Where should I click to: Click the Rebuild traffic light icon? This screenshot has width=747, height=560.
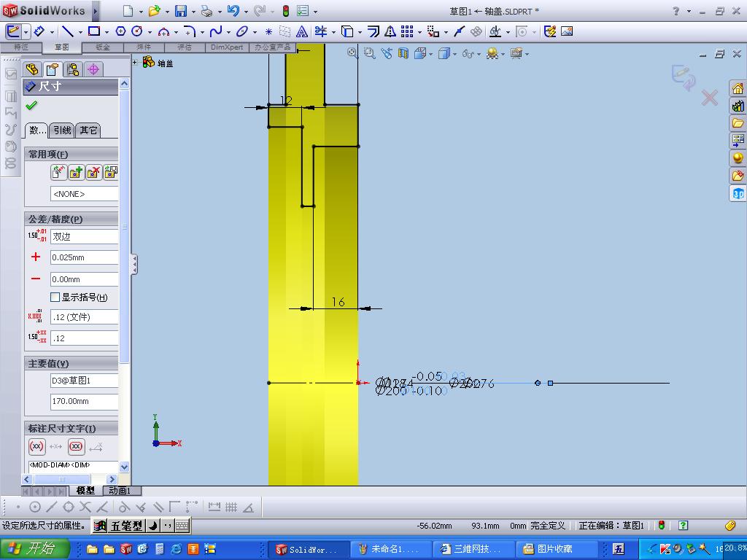coord(286,10)
